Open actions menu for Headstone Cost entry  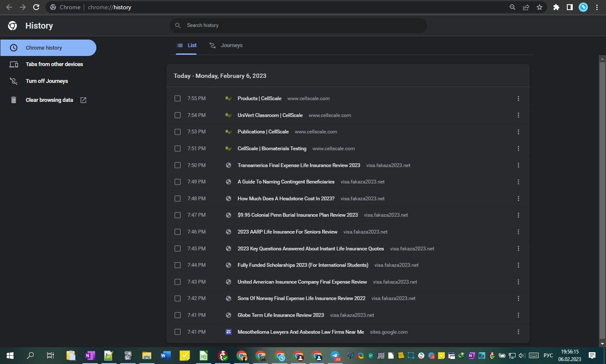point(518,199)
